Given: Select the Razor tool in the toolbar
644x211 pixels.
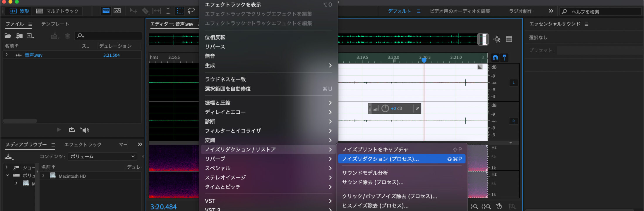Looking at the screenshot, I should [145, 11].
